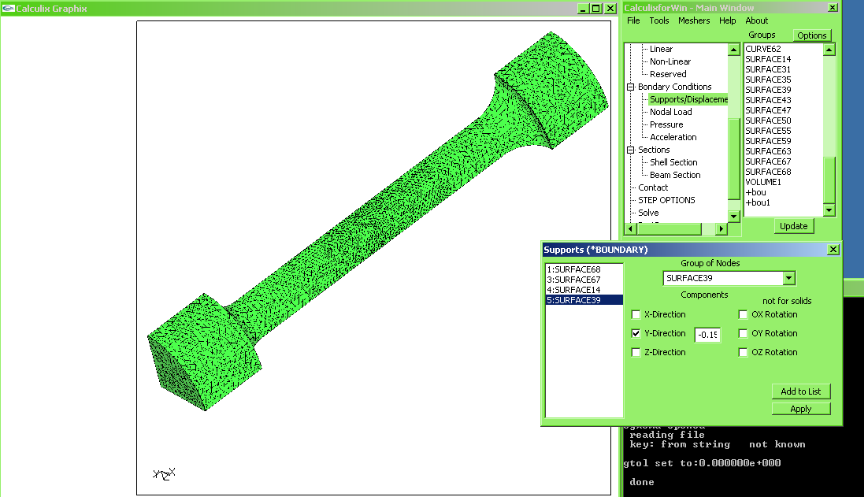Select Nodal Load in the tree
The image size is (868, 497).
tap(670, 112)
